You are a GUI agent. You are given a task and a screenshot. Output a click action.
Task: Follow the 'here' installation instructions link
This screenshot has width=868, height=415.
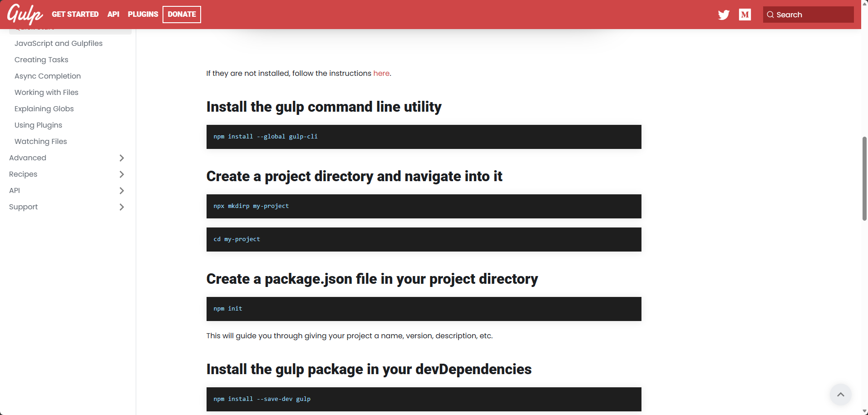[381, 73]
